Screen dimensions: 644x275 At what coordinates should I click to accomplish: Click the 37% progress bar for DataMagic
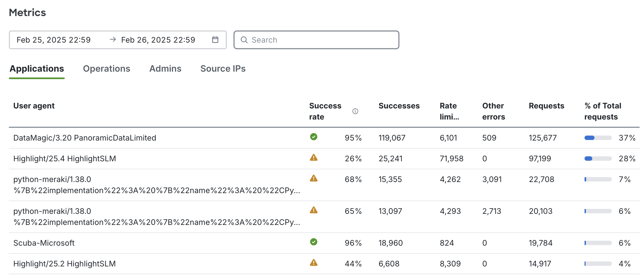(x=598, y=137)
